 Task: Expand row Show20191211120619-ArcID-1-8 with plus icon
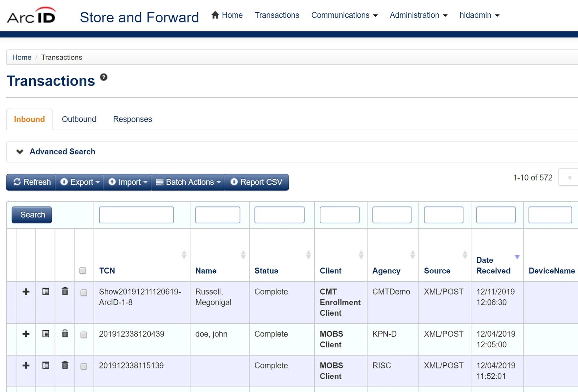click(x=26, y=291)
